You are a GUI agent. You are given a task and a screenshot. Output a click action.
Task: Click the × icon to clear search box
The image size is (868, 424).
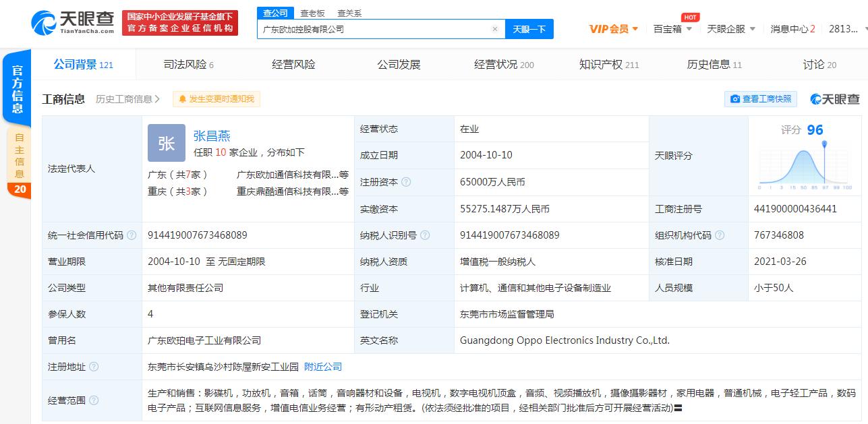pyautogui.click(x=494, y=29)
